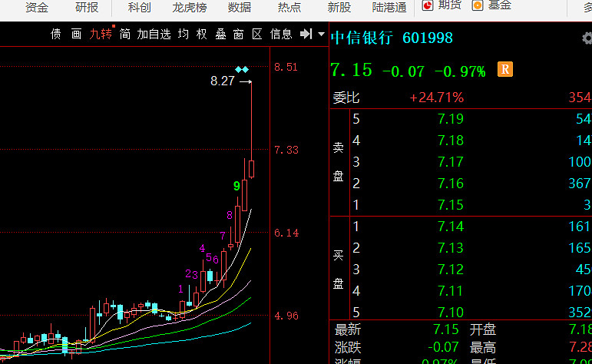
Task: Select buy level 2 price 7.13
Action: (451, 248)
